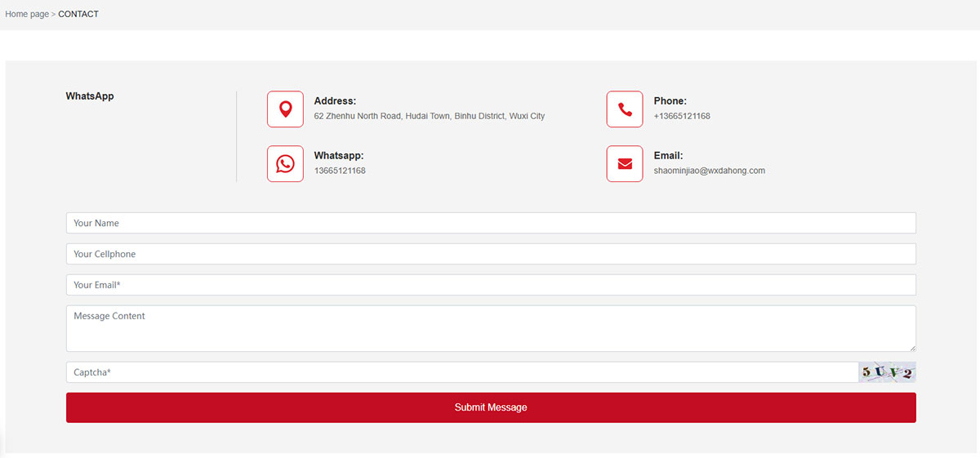
Task: Refresh the captcha code image
Action: pyautogui.click(x=887, y=372)
